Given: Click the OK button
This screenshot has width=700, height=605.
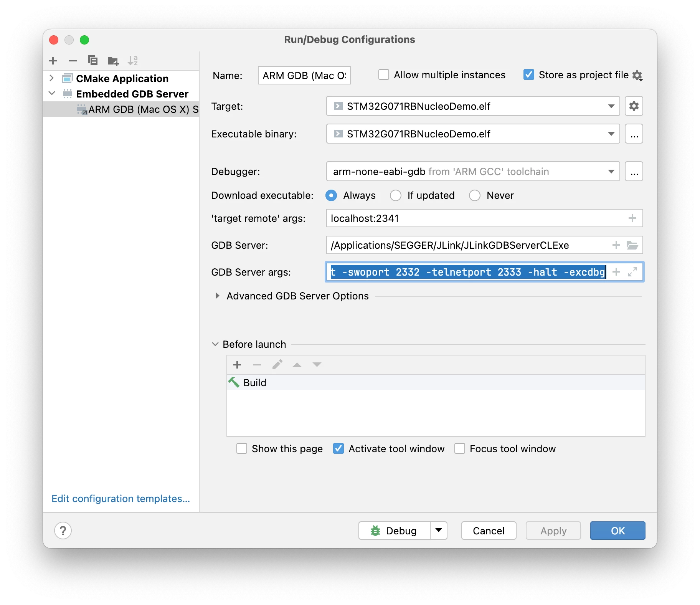Looking at the screenshot, I should tap(617, 531).
